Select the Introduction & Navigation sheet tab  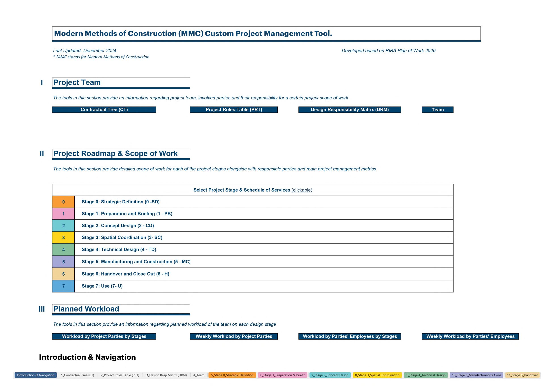36,375
